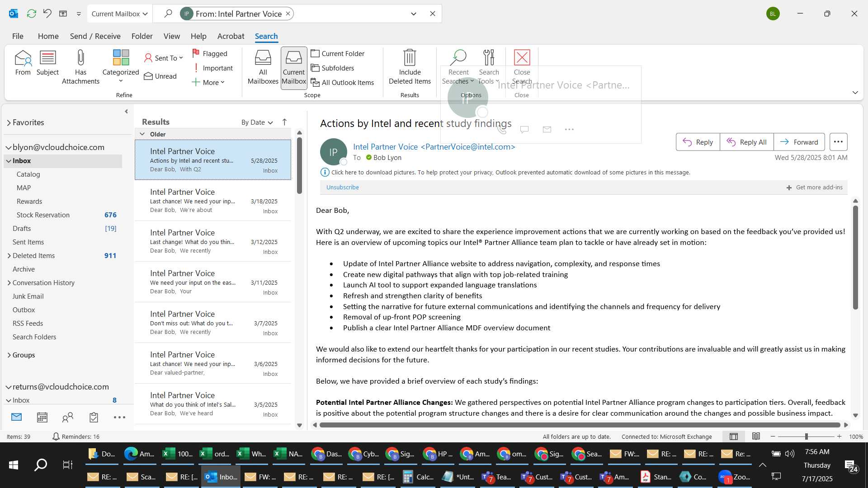The height and width of the screenshot is (488, 868).
Task: Collapse the ribbon chevron
Action: tap(855, 92)
